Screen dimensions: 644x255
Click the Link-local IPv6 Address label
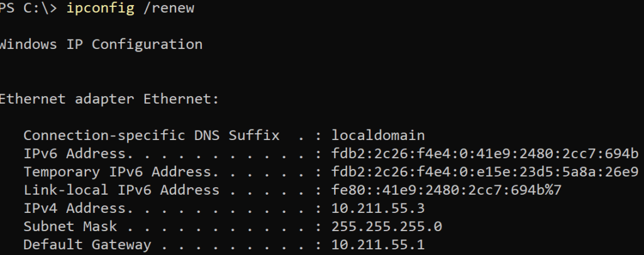pos(121,190)
